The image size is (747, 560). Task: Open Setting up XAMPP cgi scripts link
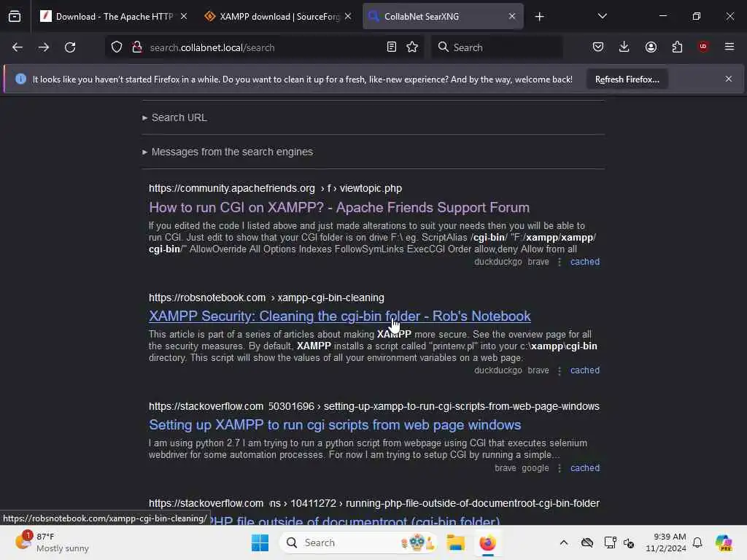click(335, 425)
